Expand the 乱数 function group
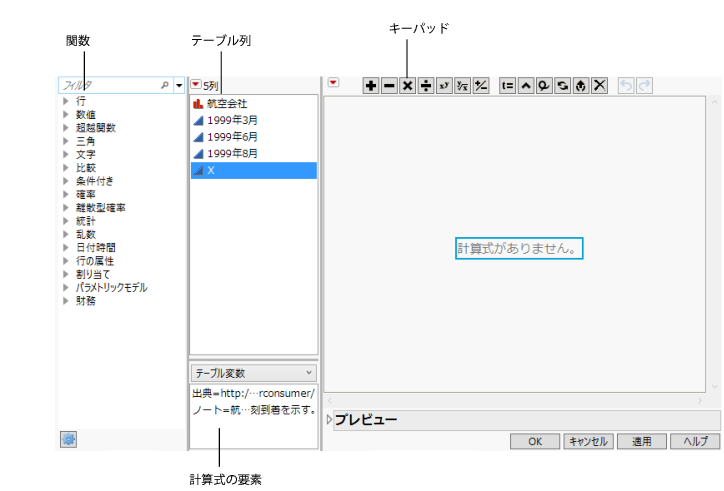This screenshot has width=724, height=491. (x=66, y=234)
